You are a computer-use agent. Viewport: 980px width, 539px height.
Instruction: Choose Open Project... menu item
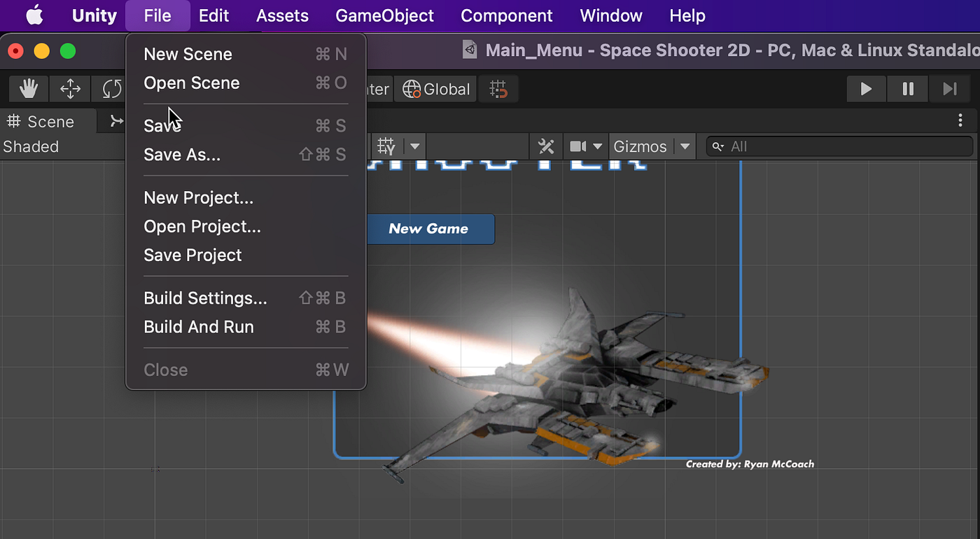(246, 226)
